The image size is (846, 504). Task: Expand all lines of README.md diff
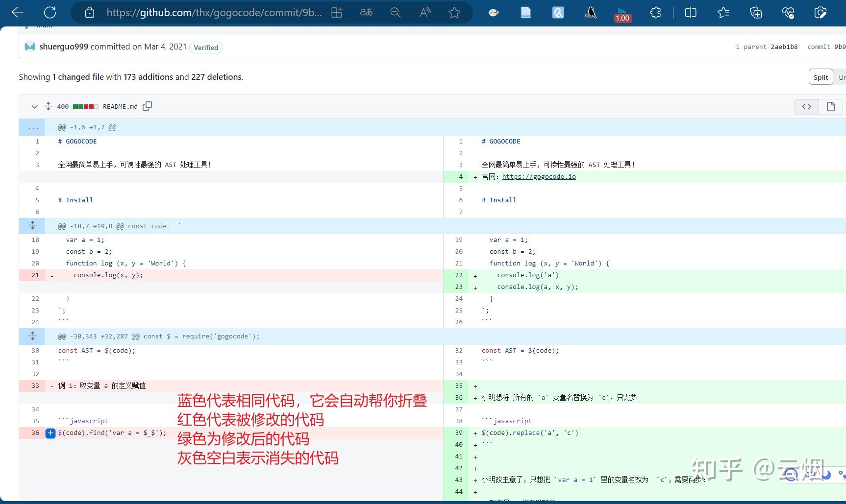48,106
